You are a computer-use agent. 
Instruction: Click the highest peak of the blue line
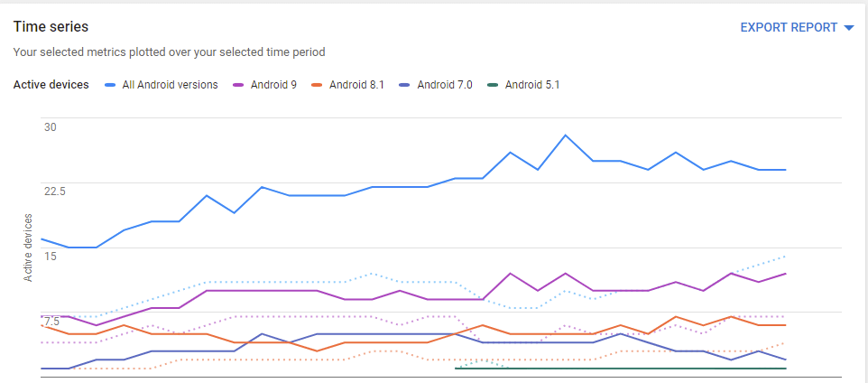[565, 135]
